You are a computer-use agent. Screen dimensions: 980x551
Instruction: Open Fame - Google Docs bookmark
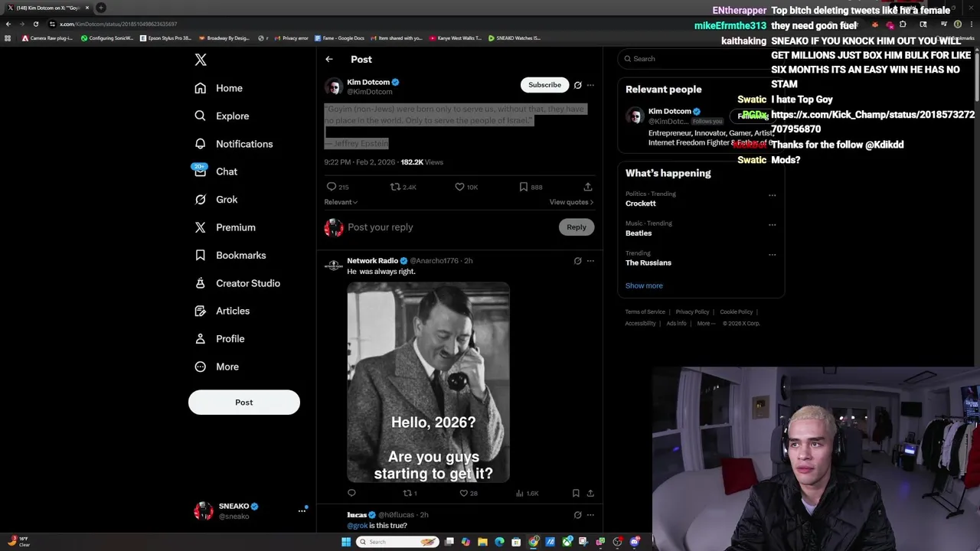[339, 38]
